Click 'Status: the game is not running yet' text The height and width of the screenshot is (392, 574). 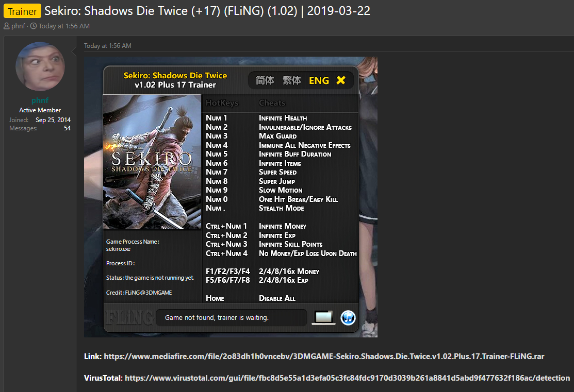tap(150, 278)
